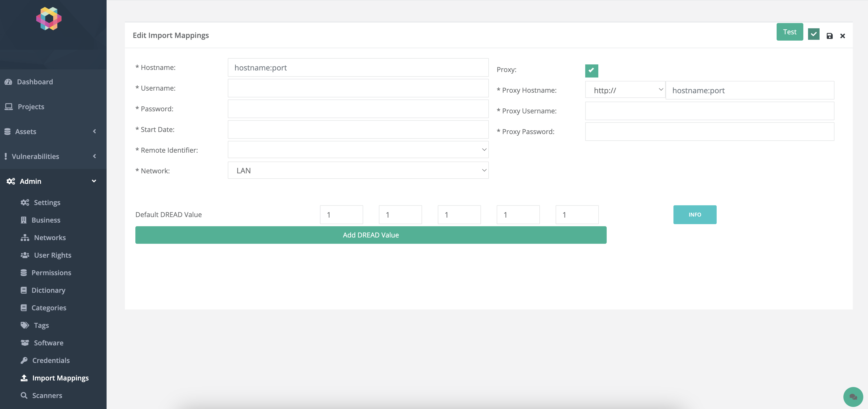Focus the Username input field
This screenshot has height=409, width=868.
click(358, 88)
